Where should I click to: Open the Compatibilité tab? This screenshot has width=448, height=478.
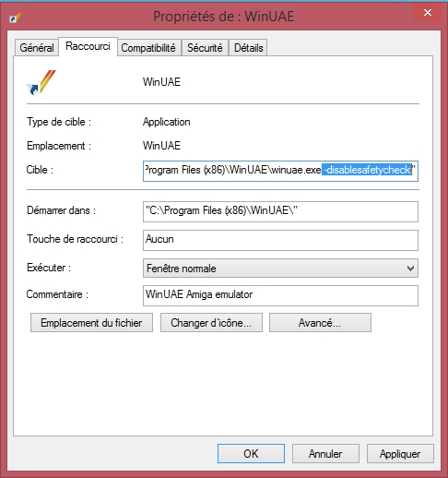tap(148, 48)
